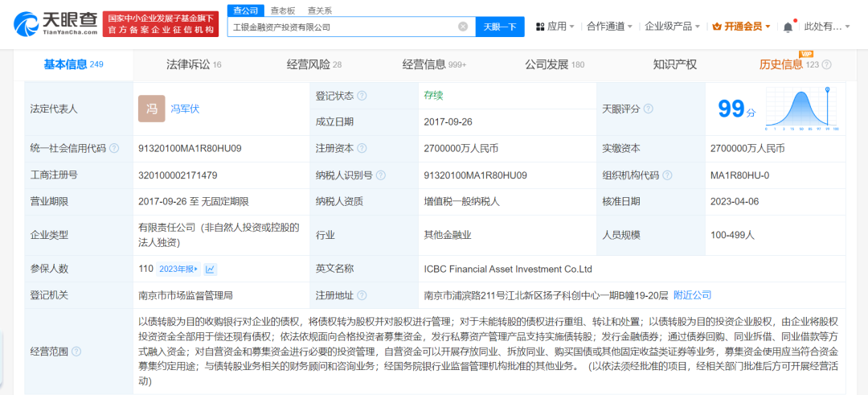Click approval date 2023-04-06

pos(735,202)
